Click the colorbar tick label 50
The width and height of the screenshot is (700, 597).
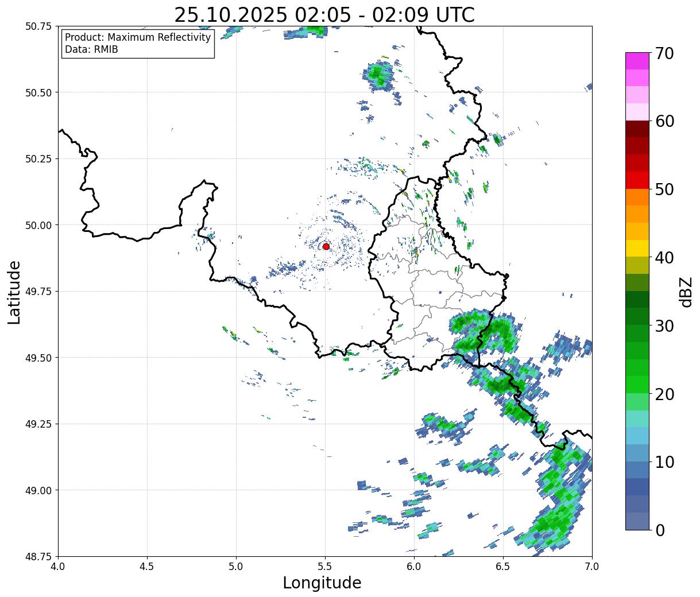(x=664, y=189)
